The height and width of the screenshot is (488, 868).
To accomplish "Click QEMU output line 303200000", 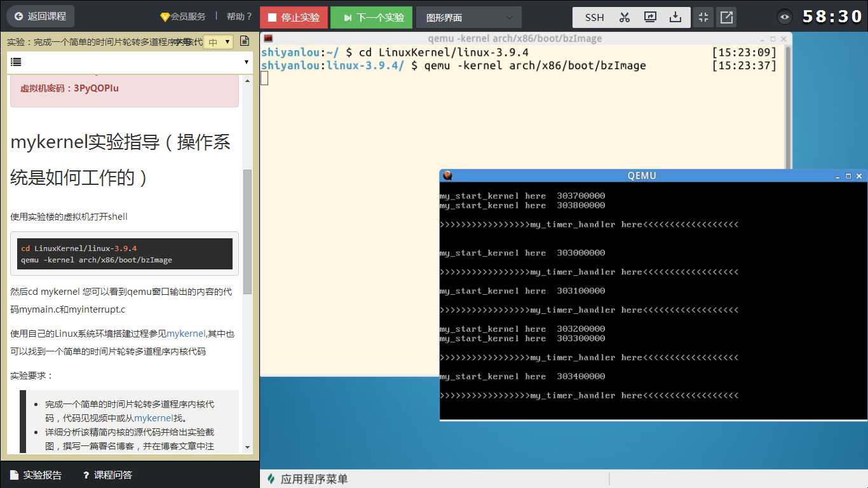I will [522, 329].
